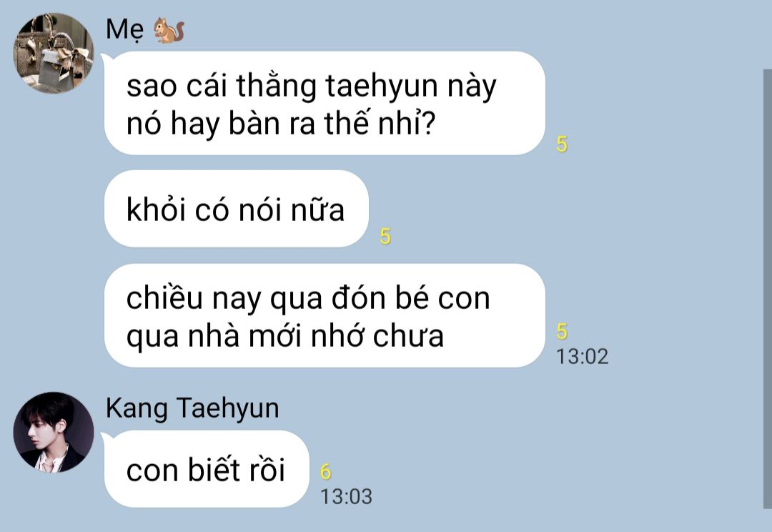Viewport: 772px width, 532px height.
Task: Click the read count 5 beside first message
Action: coord(562,144)
